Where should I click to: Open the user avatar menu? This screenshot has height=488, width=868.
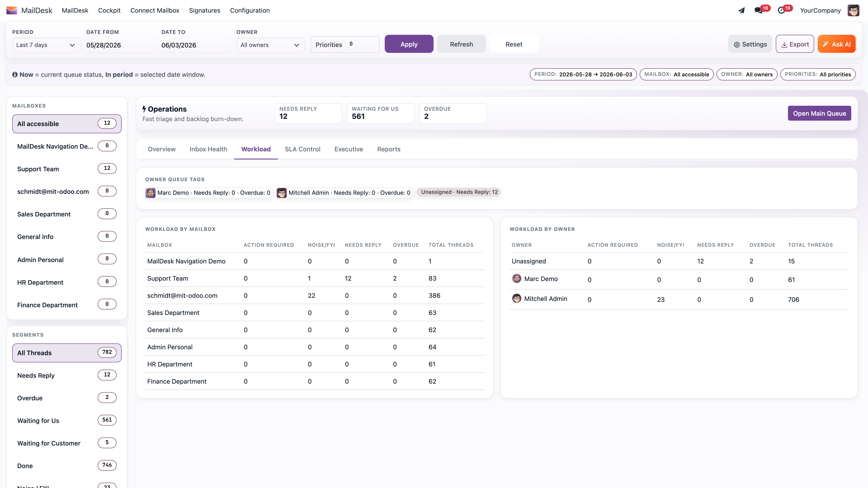tap(854, 10)
